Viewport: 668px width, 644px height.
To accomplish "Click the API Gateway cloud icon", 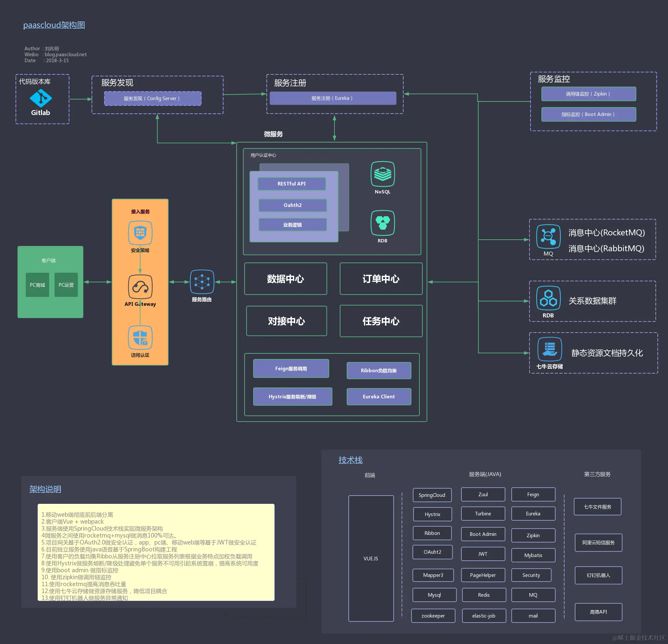I will [x=140, y=287].
